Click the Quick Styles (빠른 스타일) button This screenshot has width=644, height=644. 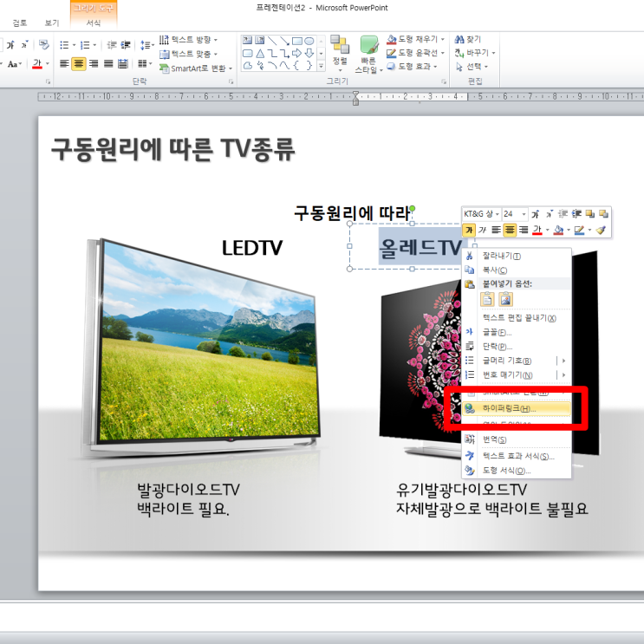(x=368, y=55)
